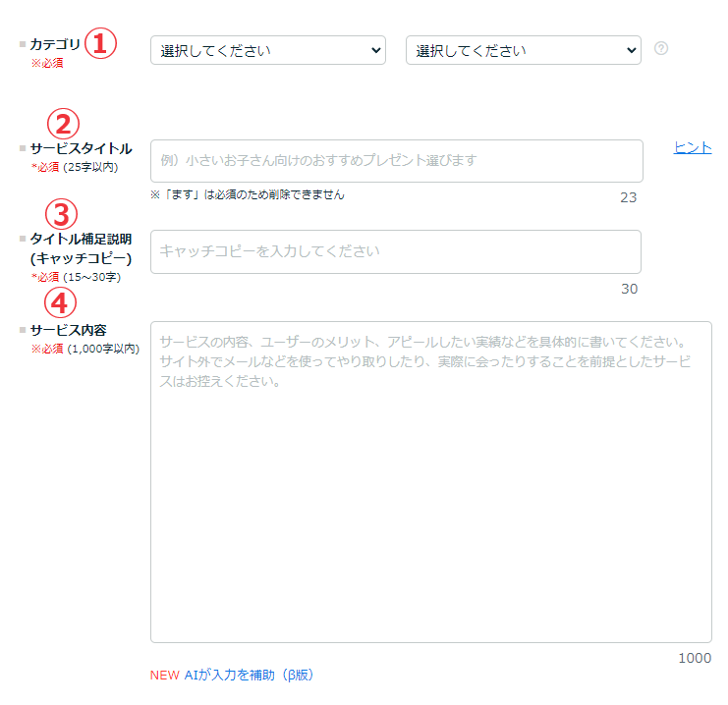Open the first カテゴリ dropdown
Viewport: 728px width, 705px height.
[267, 50]
